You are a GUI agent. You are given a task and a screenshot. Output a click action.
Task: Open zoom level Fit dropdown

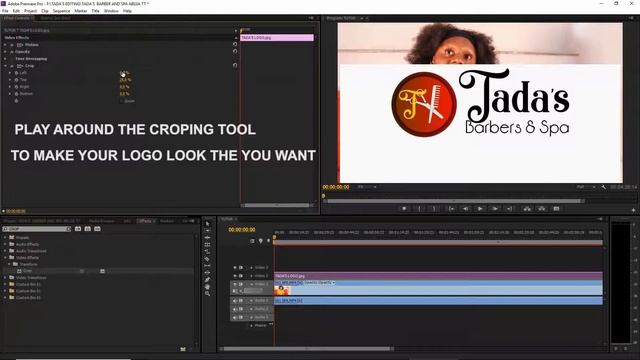(x=367, y=187)
